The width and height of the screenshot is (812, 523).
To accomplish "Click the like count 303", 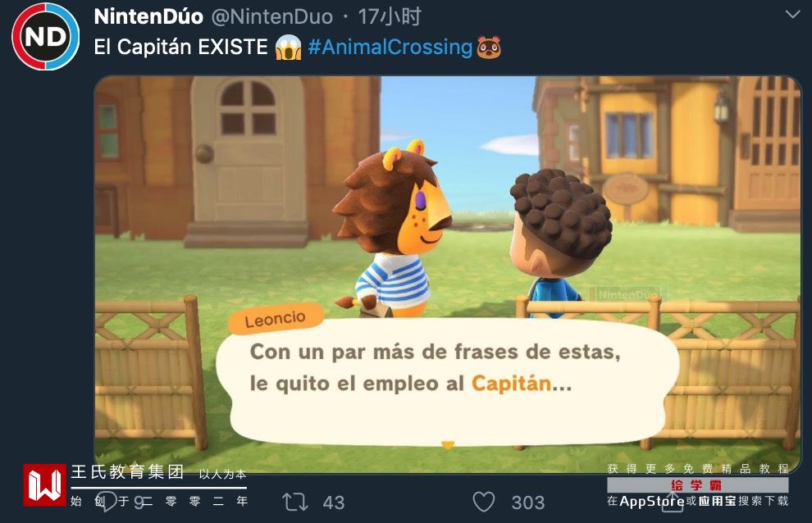I will click(527, 503).
